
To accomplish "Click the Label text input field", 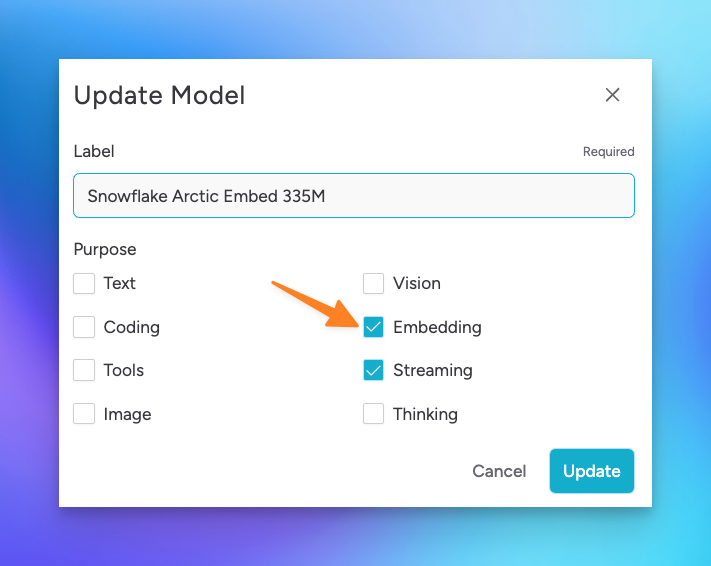I will [x=354, y=196].
